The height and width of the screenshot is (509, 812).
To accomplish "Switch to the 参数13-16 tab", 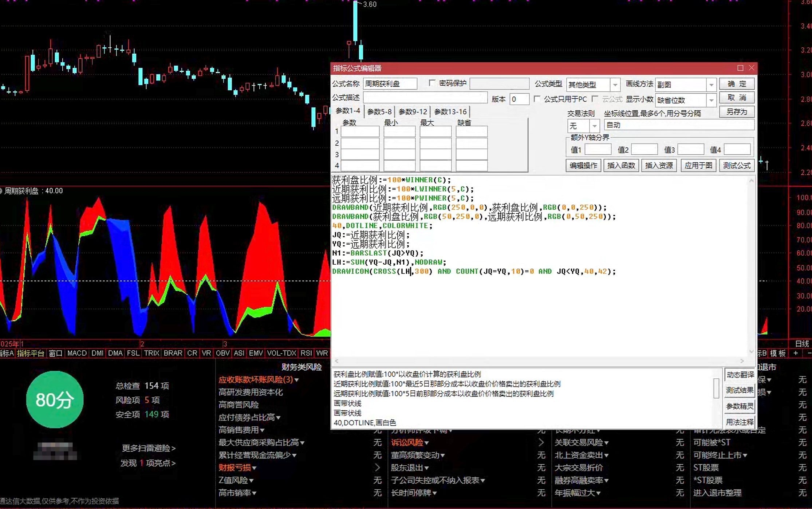I will pos(450,112).
